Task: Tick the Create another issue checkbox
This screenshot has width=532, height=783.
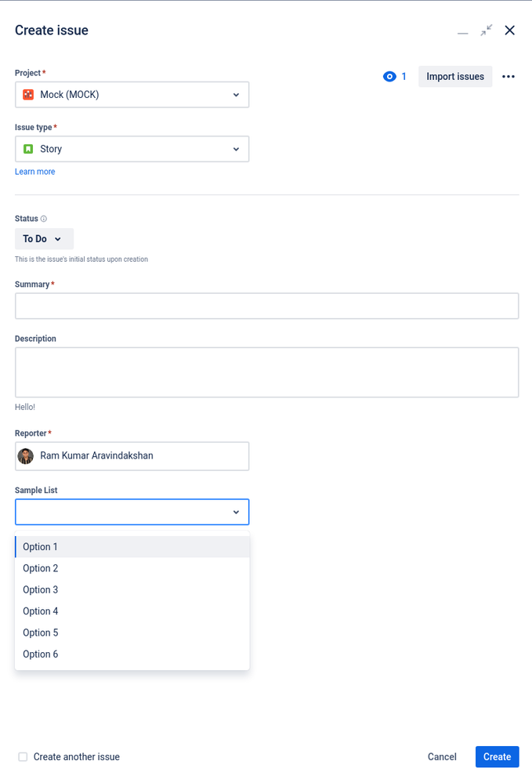Action: coord(23,756)
